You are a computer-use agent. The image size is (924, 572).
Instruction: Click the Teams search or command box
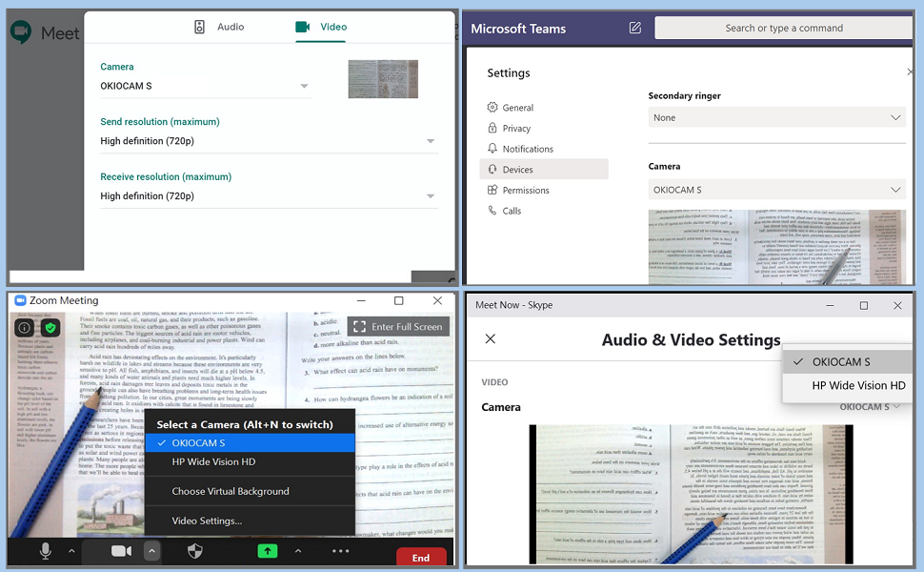783,28
